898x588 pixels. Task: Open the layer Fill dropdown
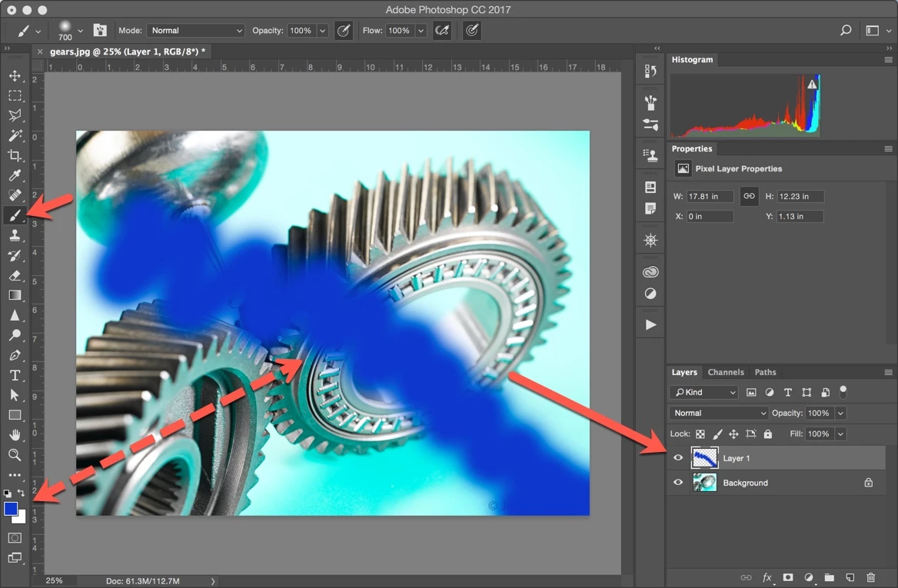coord(840,434)
